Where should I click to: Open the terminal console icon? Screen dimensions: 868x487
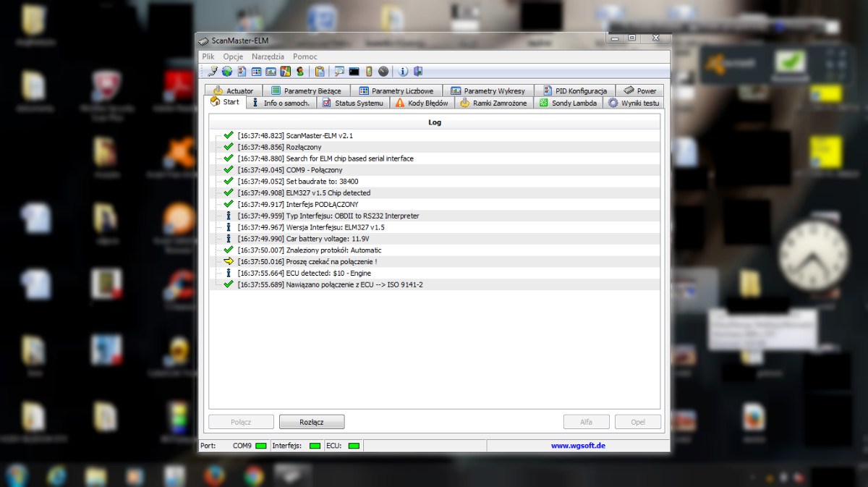pyautogui.click(x=354, y=71)
